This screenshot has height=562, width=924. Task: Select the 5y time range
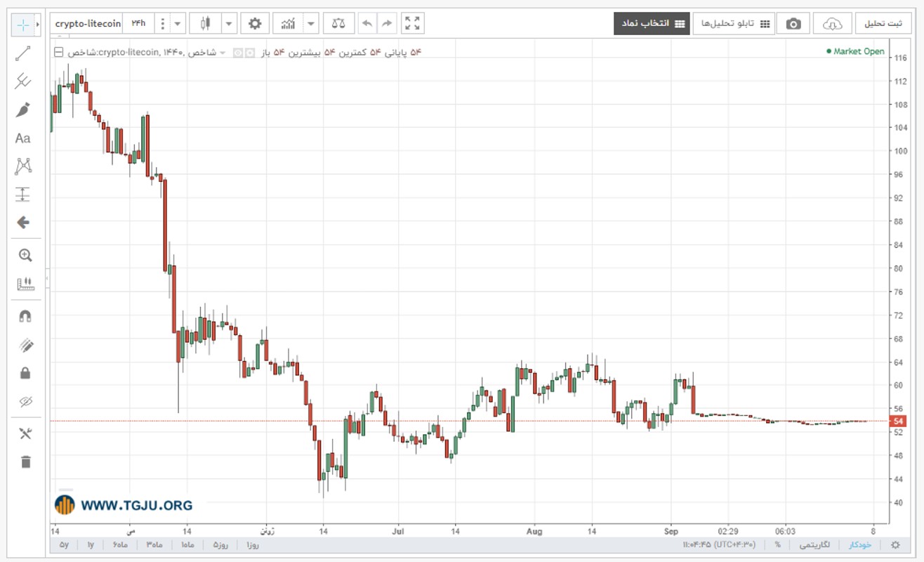64,544
